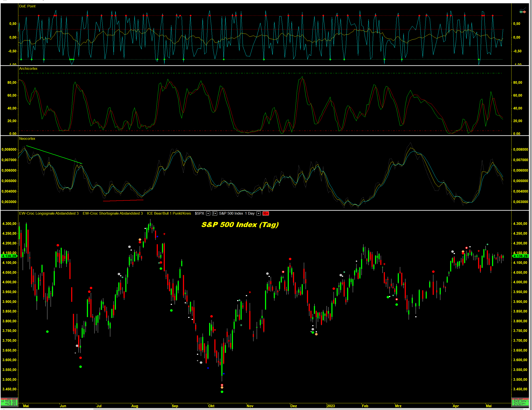This screenshot has width=532, height=410.
Task: Click the DoE Point indicator label
Action: (x=27, y=6)
